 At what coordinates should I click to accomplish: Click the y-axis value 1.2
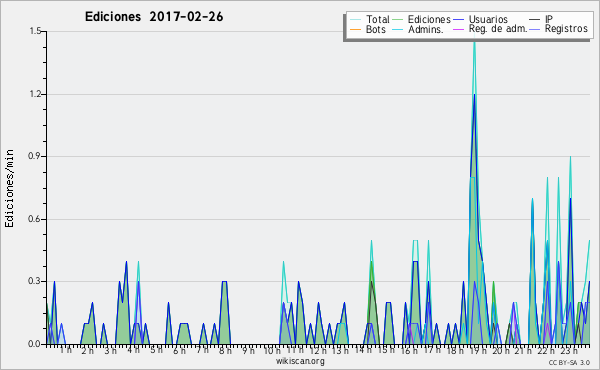pos(35,94)
